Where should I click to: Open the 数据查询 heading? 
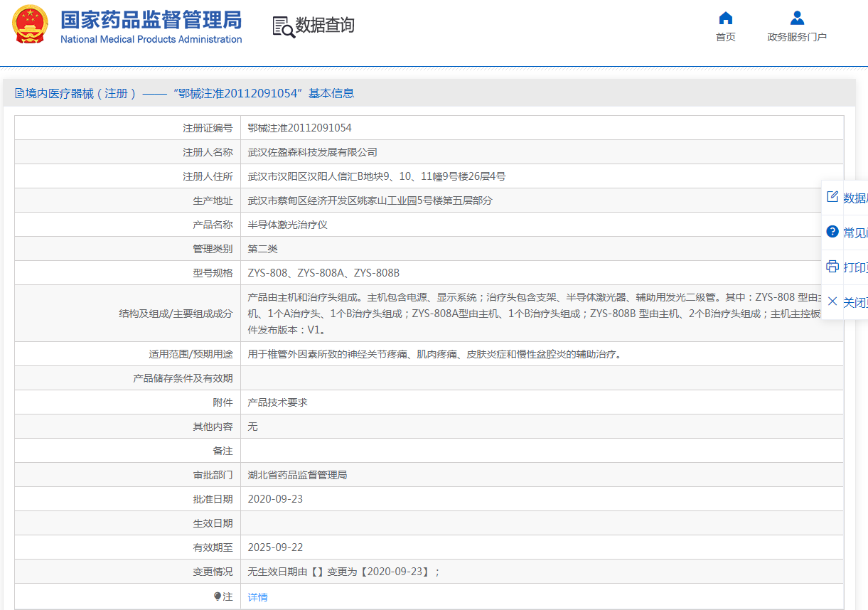[x=325, y=26]
